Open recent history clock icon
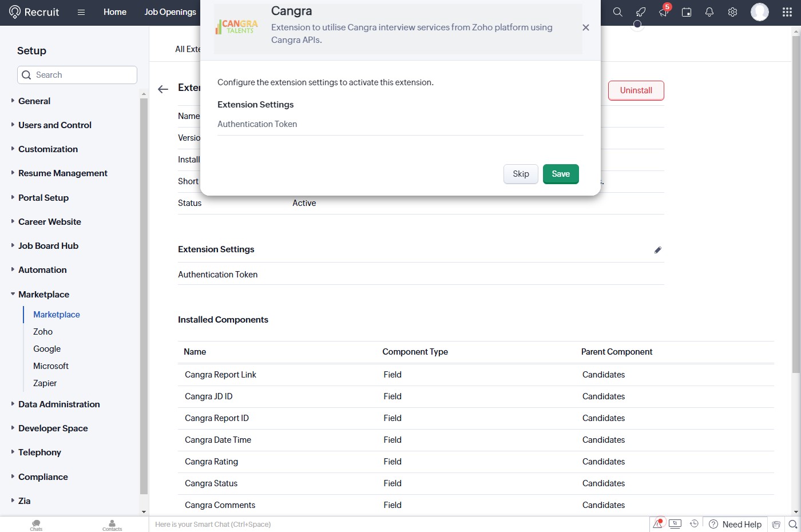 click(694, 524)
